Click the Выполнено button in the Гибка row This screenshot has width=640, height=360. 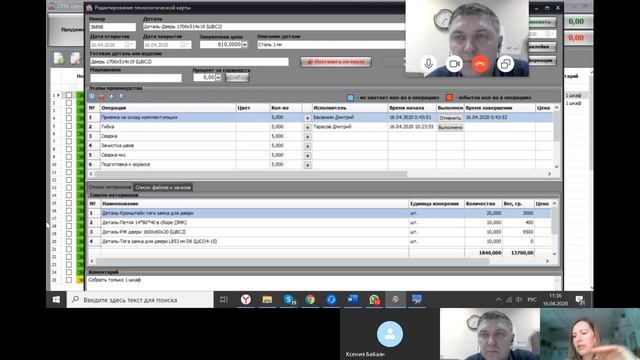click(450, 127)
